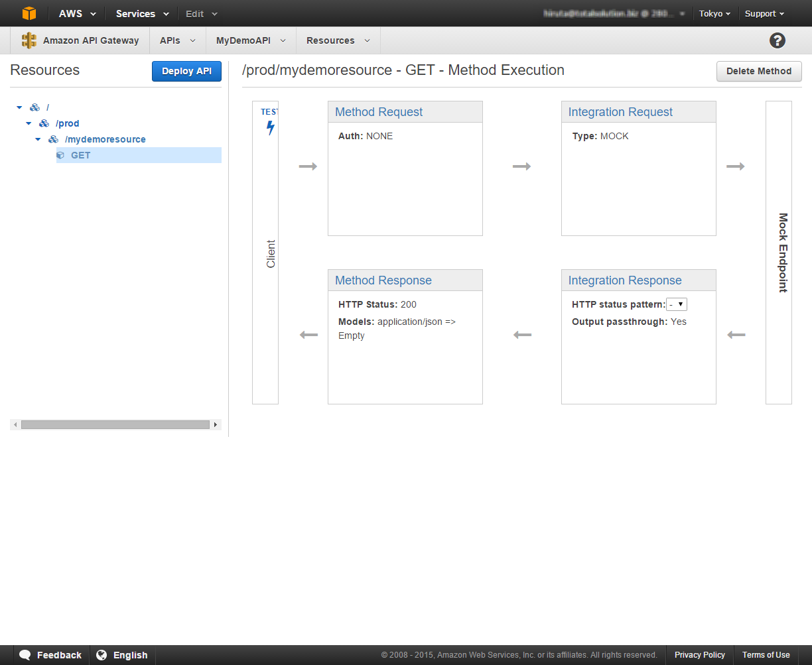Screen dimensions: 812x665
Task: Click the Mock Endpoint vertical bar
Action: pos(779,253)
